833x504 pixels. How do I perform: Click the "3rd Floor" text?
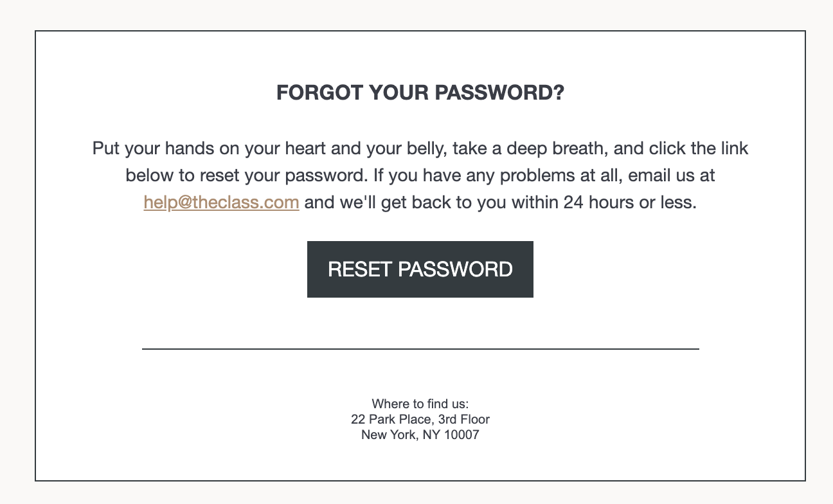click(463, 419)
